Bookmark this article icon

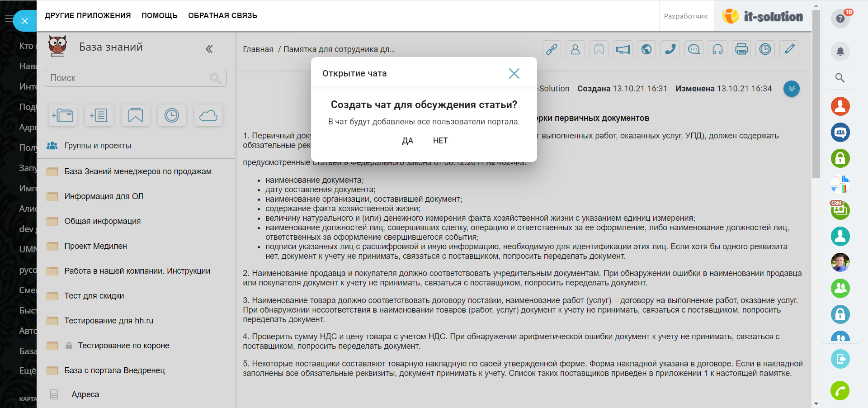[x=599, y=49]
